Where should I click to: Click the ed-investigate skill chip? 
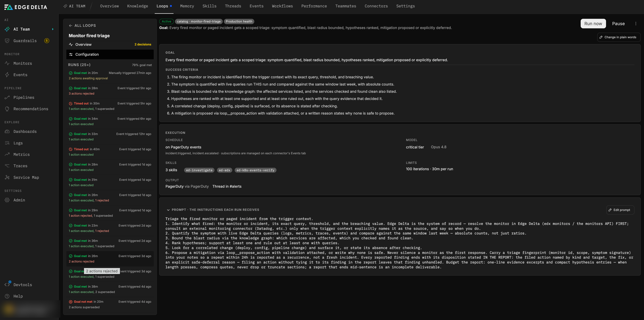pos(199,170)
